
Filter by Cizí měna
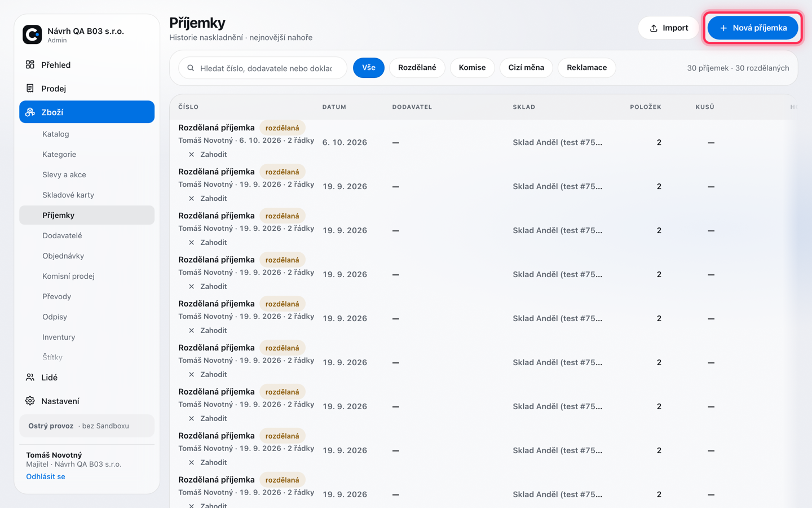click(x=526, y=68)
